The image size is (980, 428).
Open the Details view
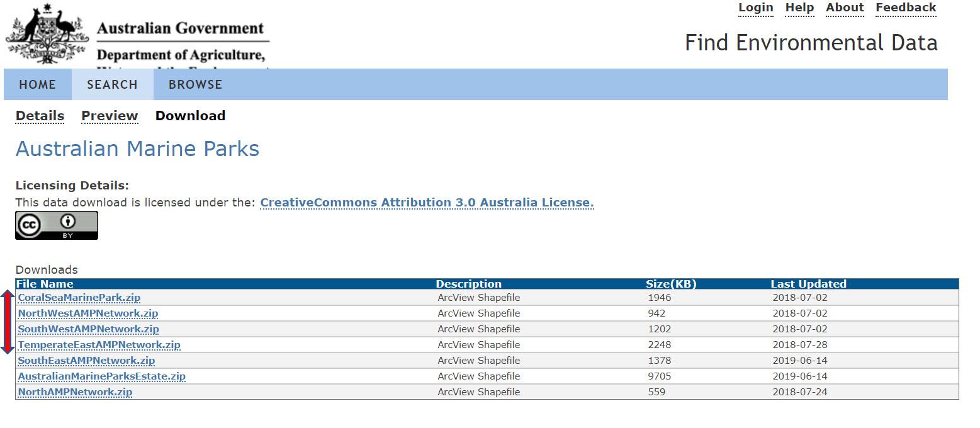pyautogui.click(x=40, y=116)
